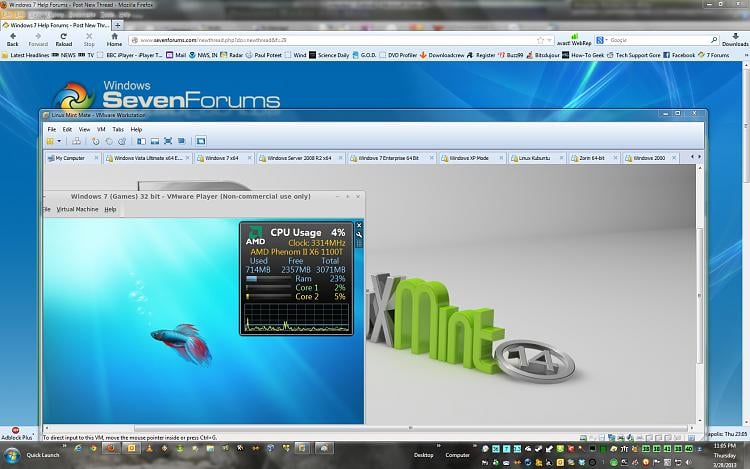Open the VMware power options dropdown arrow
This screenshot has height=469, width=750.
[x=59, y=141]
